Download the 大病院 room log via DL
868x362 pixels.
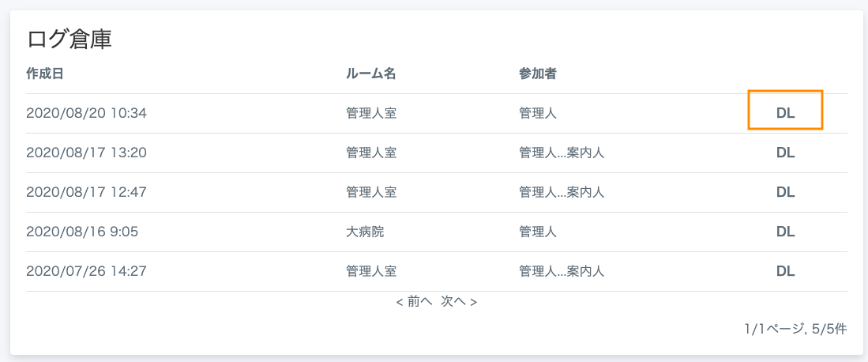pos(785,231)
